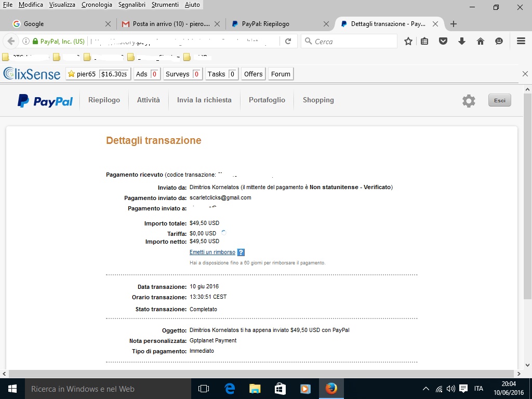Click the Hello chat smiley icon

499,41
